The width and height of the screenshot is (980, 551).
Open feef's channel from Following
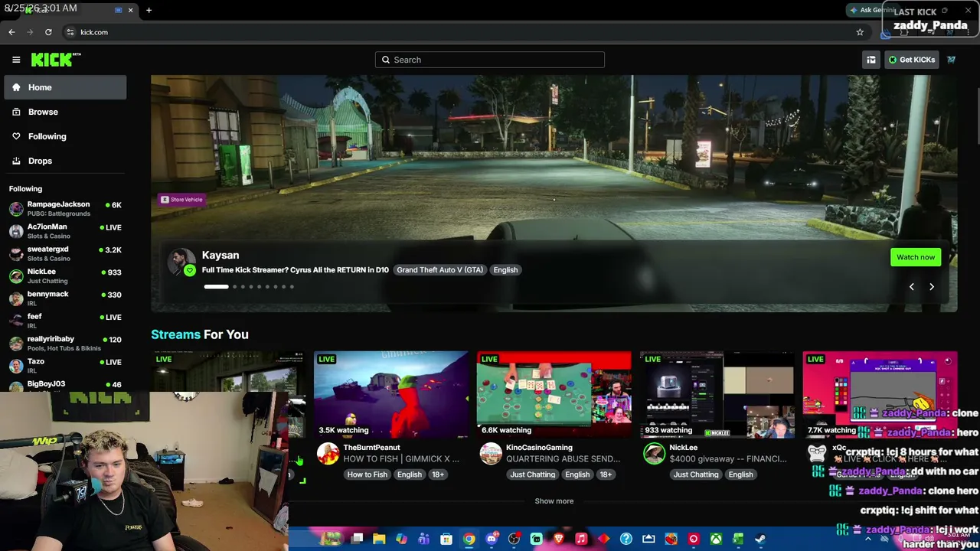click(65, 321)
